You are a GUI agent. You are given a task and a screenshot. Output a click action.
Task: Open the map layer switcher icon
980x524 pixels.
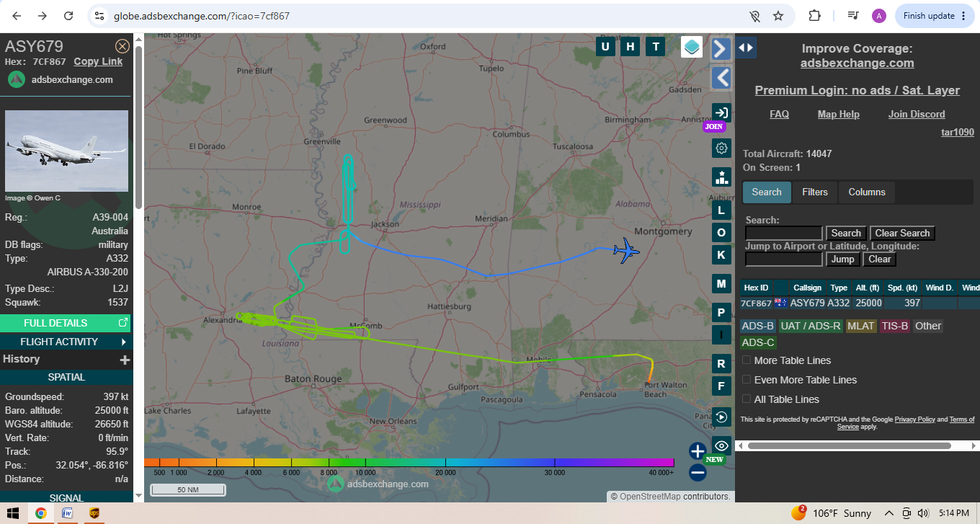[692, 47]
